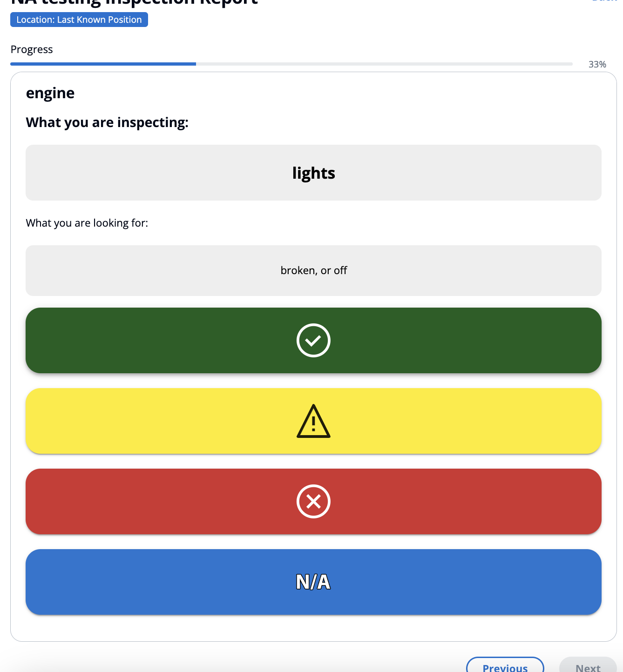The image size is (623, 672).
Task: Select the blue N/A rating option
Action: coord(313,582)
